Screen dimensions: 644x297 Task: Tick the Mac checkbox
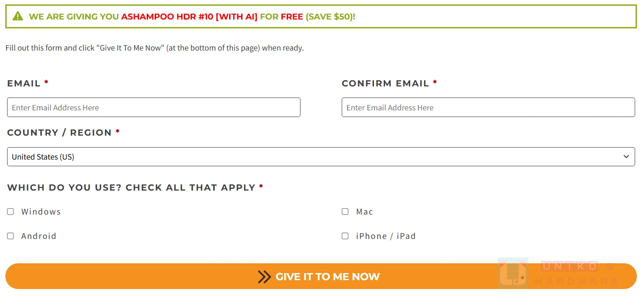(345, 212)
